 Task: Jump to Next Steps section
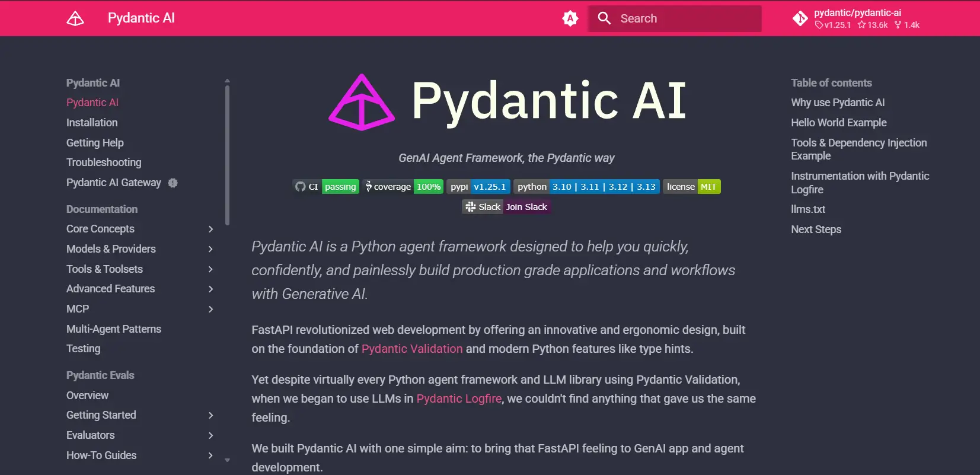pos(816,229)
